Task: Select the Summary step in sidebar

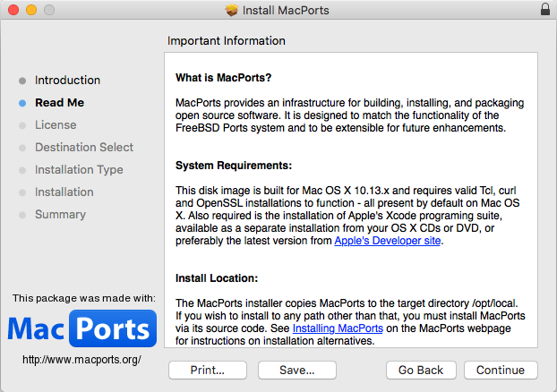Action: tap(60, 214)
